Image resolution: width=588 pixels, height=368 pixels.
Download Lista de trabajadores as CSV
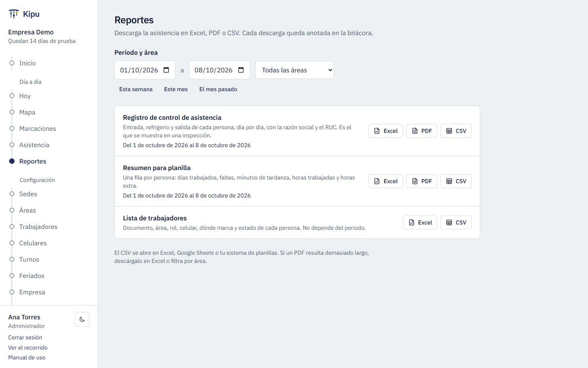pos(456,222)
